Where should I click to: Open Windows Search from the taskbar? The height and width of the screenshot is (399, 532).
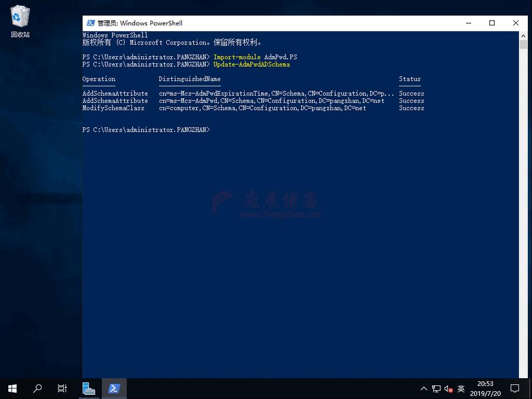(x=37, y=388)
